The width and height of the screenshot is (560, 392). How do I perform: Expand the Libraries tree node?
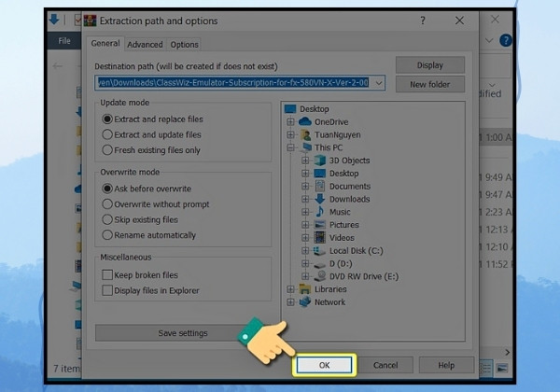coord(290,288)
